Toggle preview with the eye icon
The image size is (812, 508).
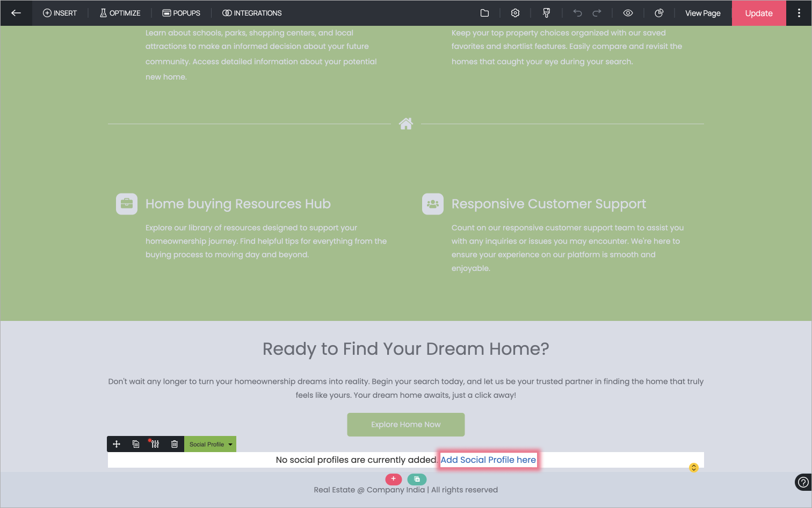click(628, 13)
